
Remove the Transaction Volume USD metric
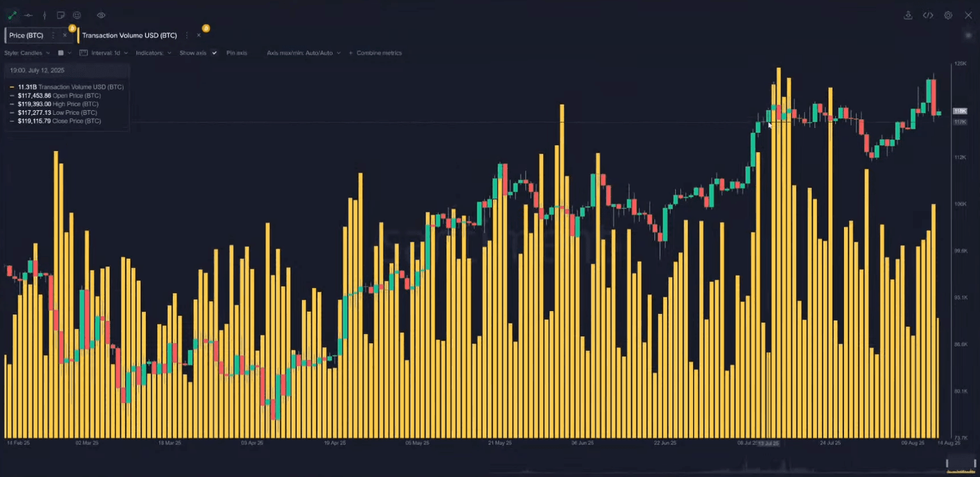[x=198, y=36]
